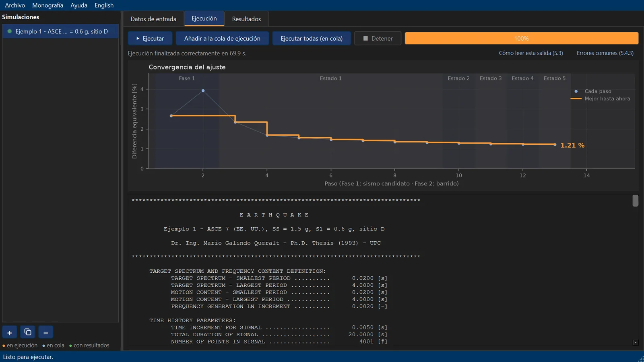Open the Monografía menu
This screenshot has width=644, height=362.
47,5
